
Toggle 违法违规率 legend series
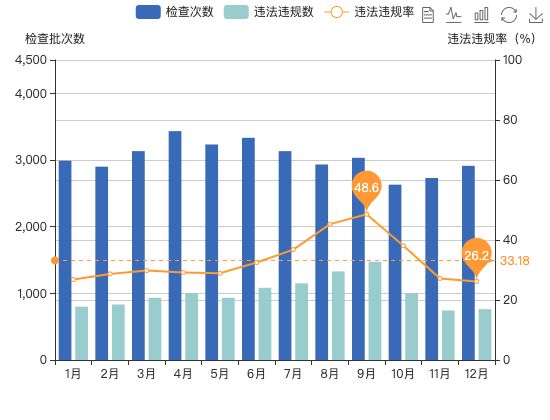[369, 12]
